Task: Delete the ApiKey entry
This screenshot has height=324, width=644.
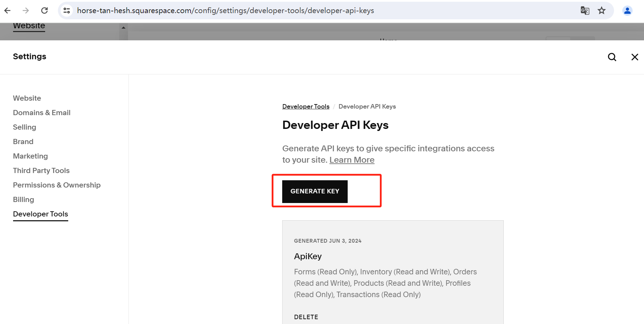Action: click(x=306, y=316)
